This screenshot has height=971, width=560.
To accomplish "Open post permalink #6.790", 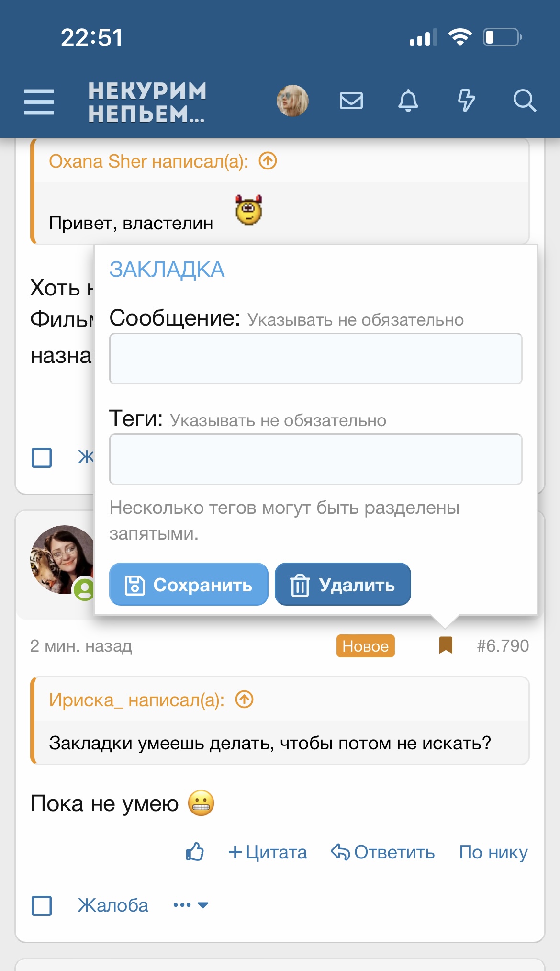I will [503, 646].
